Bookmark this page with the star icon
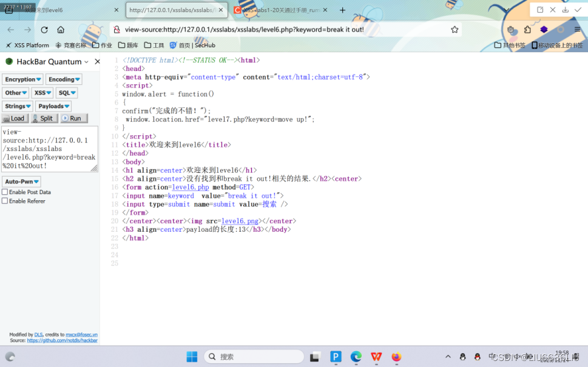Screen dimensions: 588x367 coord(455,30)
